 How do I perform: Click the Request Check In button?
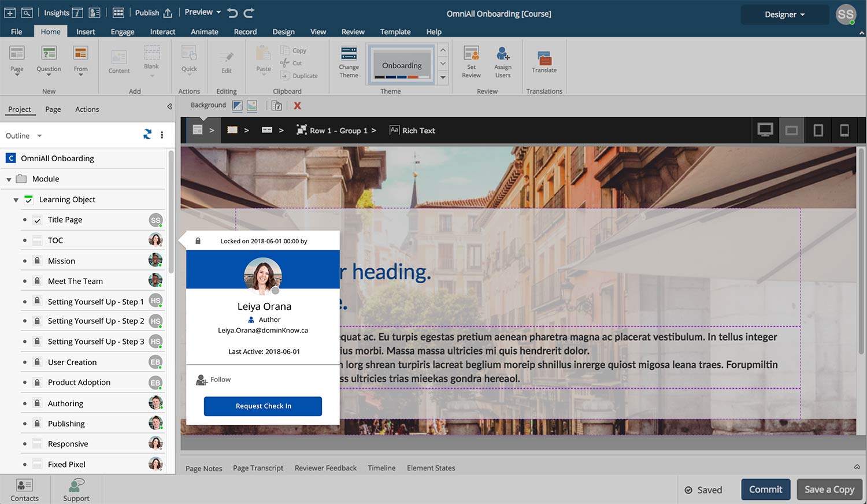click(x=262, y=406)
